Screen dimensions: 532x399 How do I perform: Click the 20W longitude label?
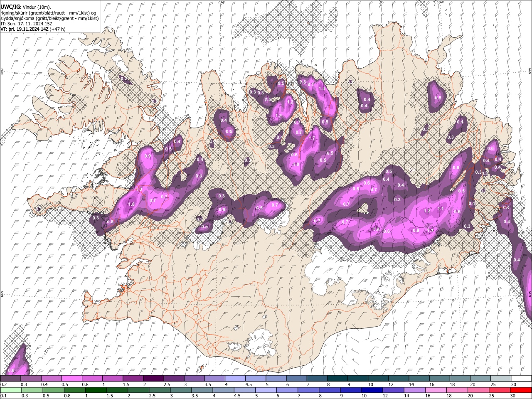[x=221, y=2]
